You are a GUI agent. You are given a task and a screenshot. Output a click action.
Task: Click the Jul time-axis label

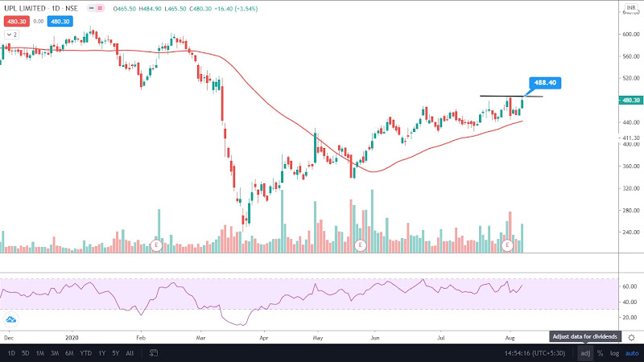coord(440,338)
